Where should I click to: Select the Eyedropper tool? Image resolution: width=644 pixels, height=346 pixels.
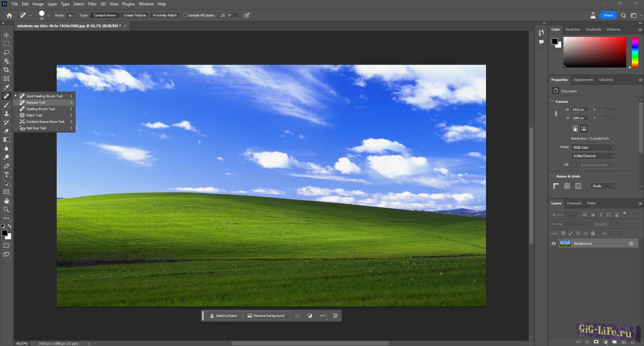coord(6,88)
